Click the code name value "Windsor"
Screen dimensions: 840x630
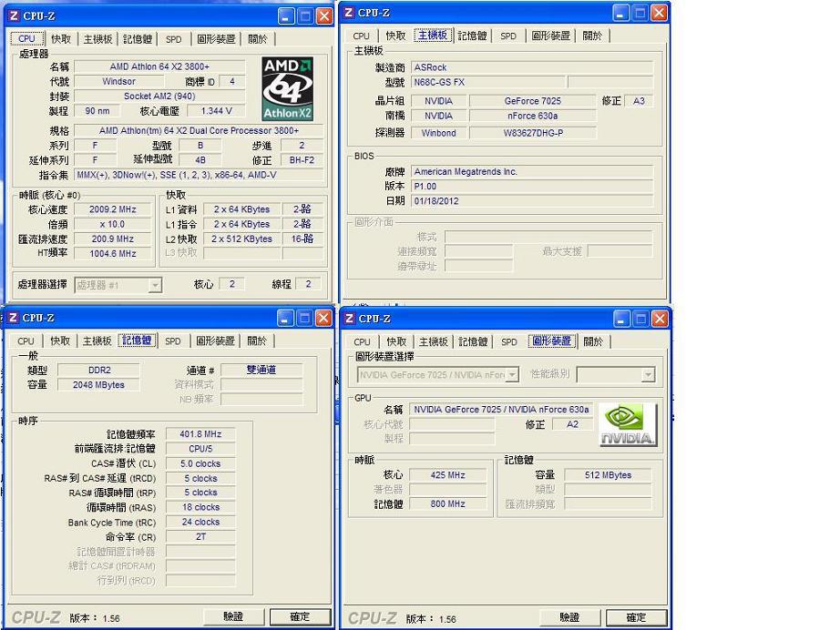click(x=119, y=81)
